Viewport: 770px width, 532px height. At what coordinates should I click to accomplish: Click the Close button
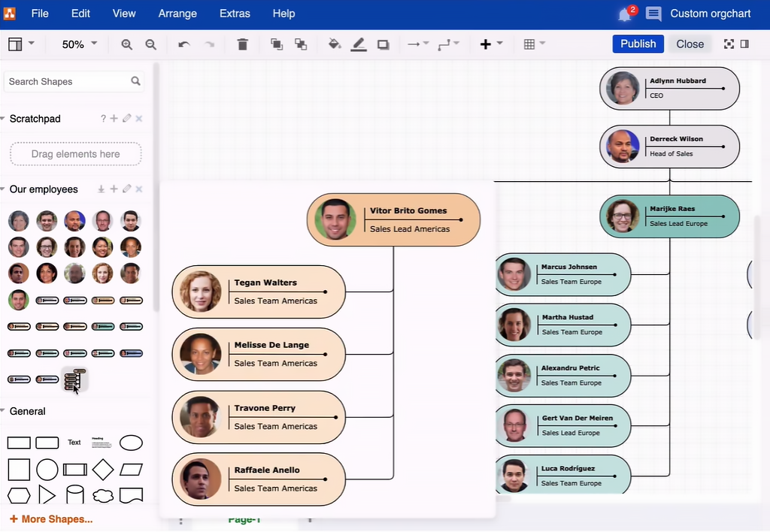[690, 44]
